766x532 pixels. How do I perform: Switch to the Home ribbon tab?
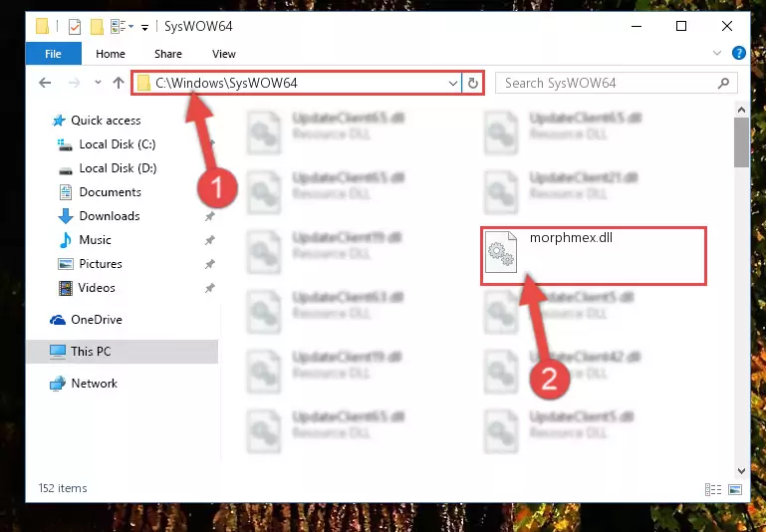tap(111, 54)
